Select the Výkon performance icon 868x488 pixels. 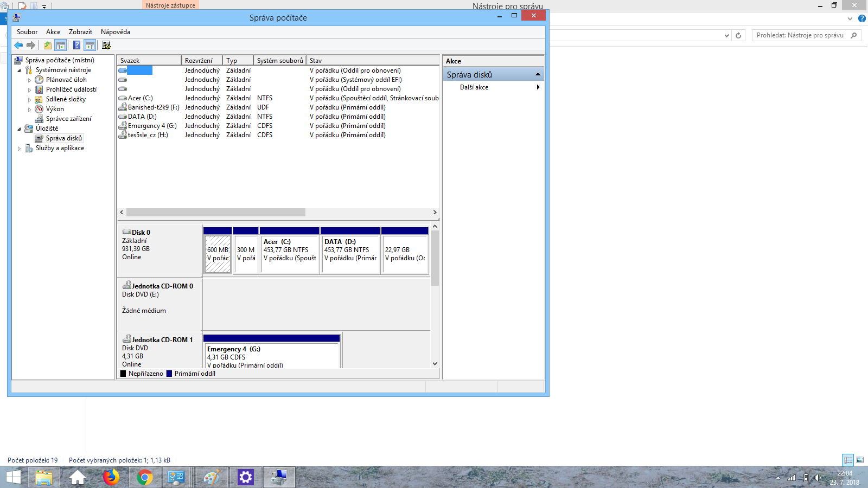coord(39,109)
